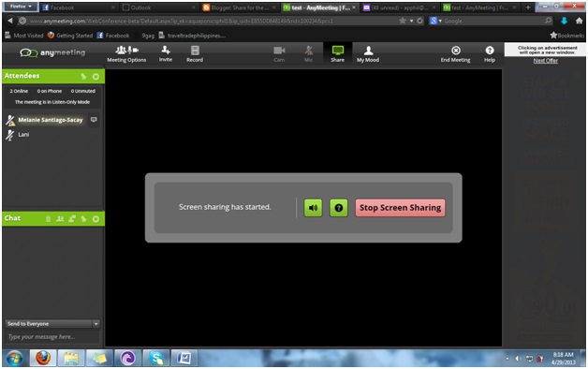
Task: Start recording with the Record icon
Action: (195, 54)
